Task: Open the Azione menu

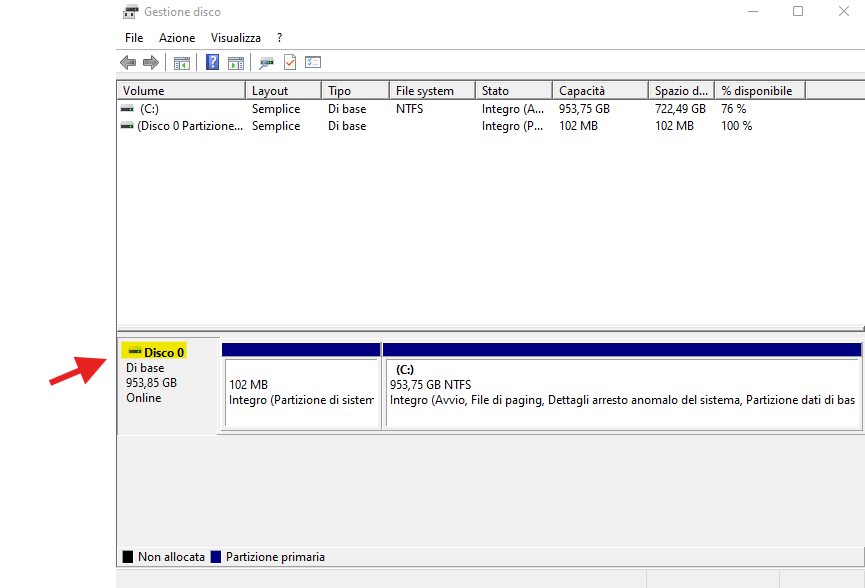Action: pyautogui.click(x=177, y=38)
